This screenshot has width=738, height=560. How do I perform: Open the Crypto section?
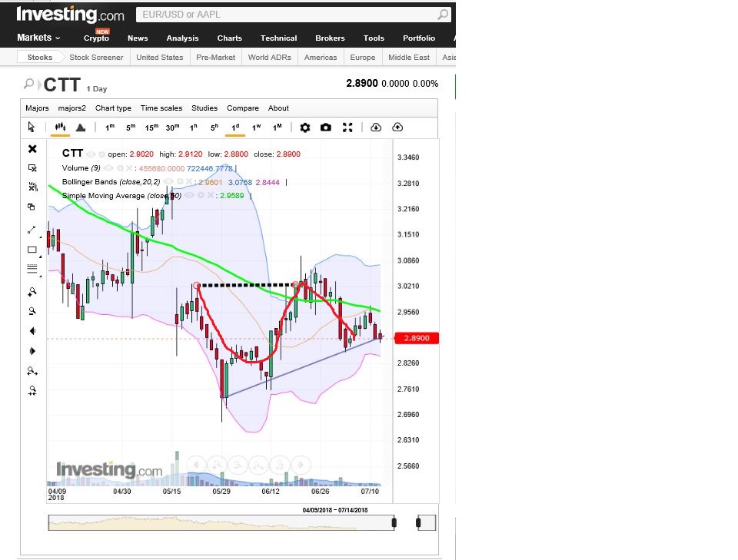[97, 38]
